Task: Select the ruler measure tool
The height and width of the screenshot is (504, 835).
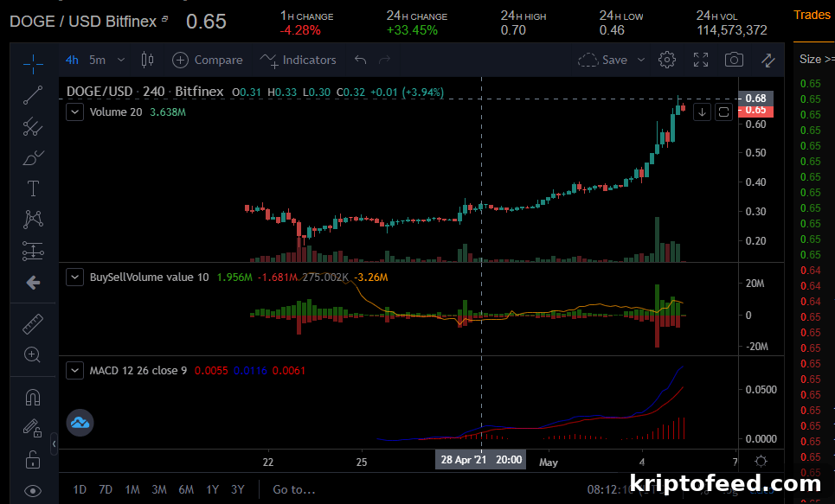Action: pyautogui.click(x=33, y=323)
